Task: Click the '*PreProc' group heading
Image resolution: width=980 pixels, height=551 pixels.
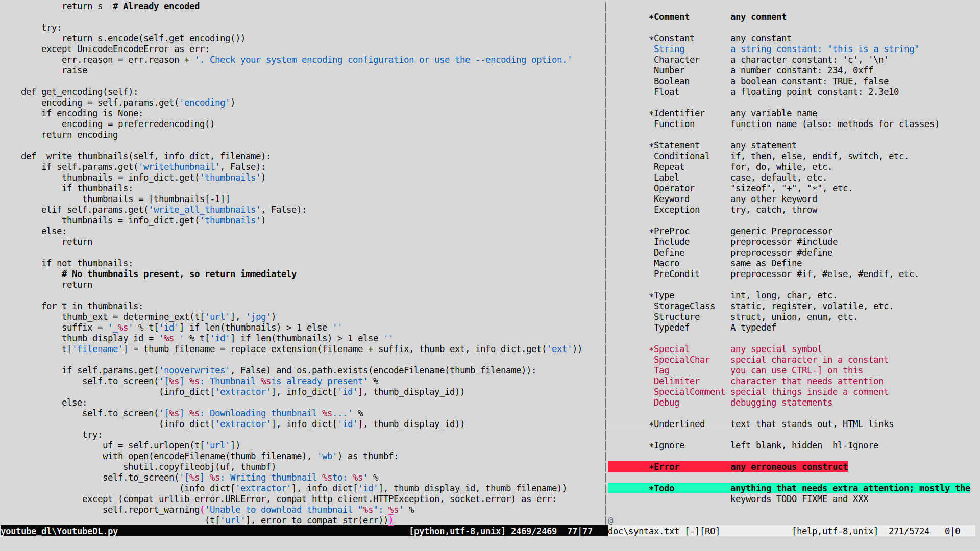Action: tap(669, 231)
